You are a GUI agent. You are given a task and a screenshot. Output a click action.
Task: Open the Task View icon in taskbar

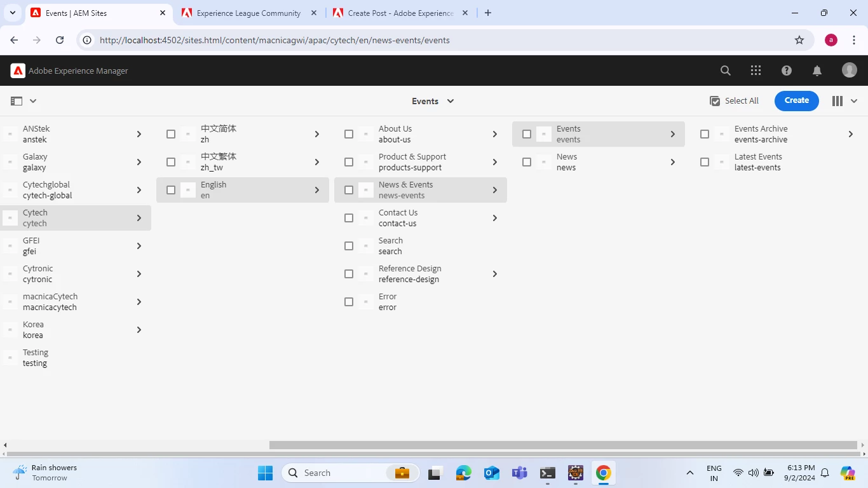point(435,473)
